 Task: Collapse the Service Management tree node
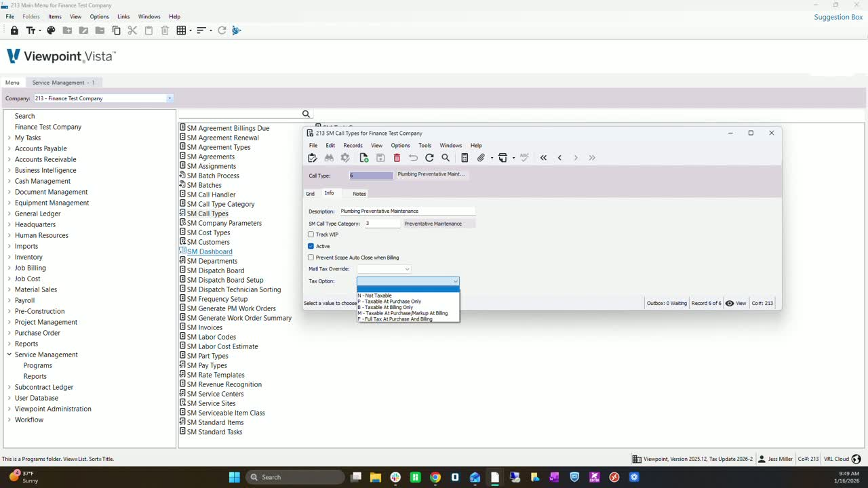9,354
